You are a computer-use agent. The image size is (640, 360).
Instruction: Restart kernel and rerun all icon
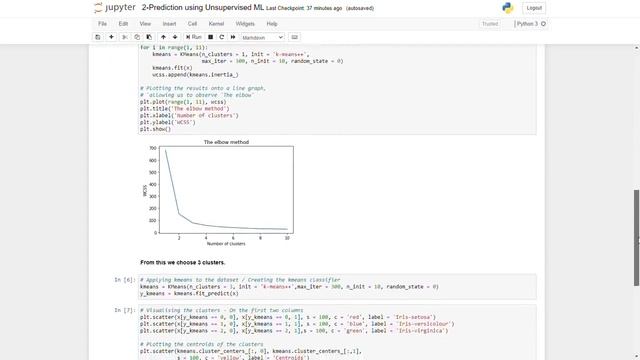tap(233, 37)
